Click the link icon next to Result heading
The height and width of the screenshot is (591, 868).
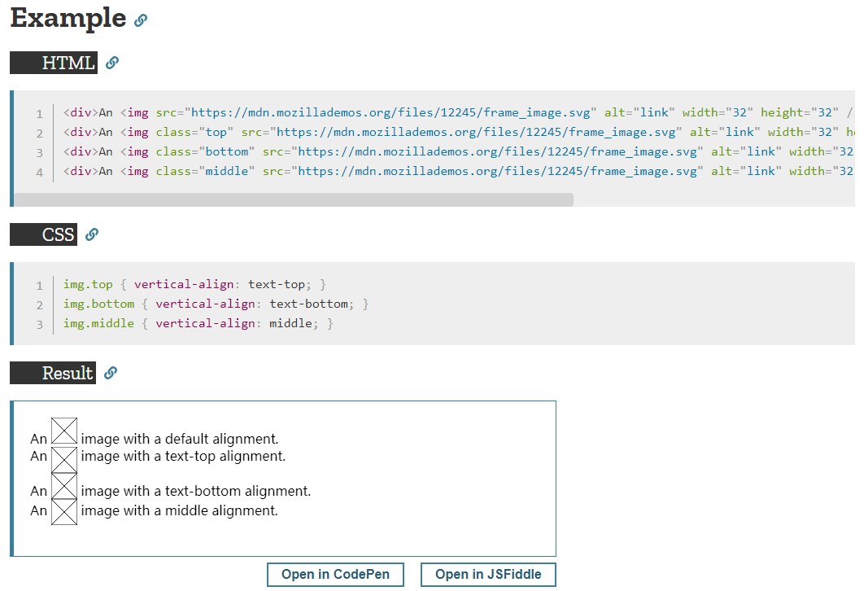tap(111, 373)
